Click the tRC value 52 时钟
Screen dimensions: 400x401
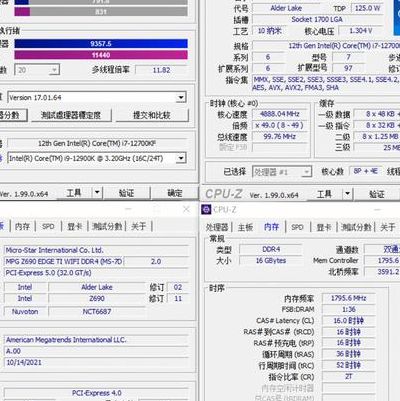[x=349, y=365]
